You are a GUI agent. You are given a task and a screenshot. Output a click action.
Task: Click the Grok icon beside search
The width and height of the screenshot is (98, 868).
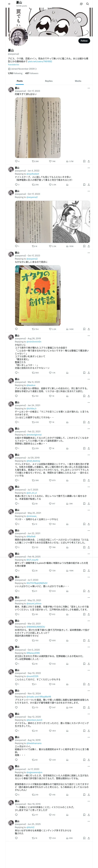81,4
